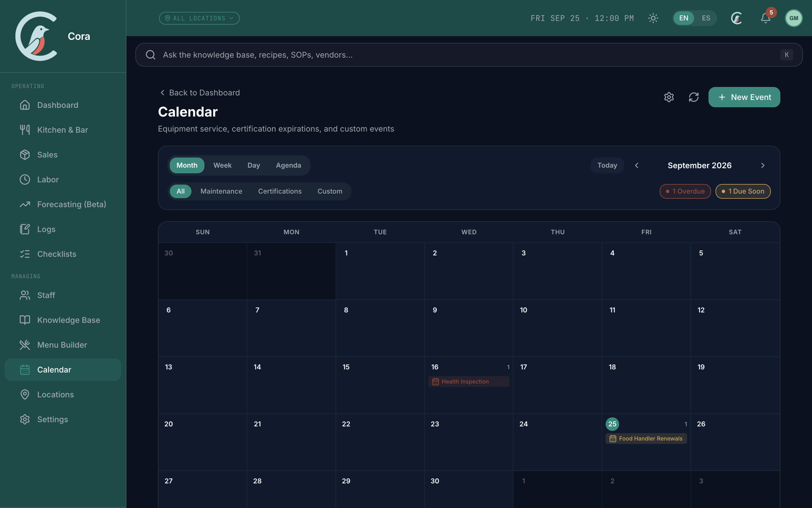Open Staff management page
Image resolution: width=812 pixels, height=508 pixels.
(63, 295)
